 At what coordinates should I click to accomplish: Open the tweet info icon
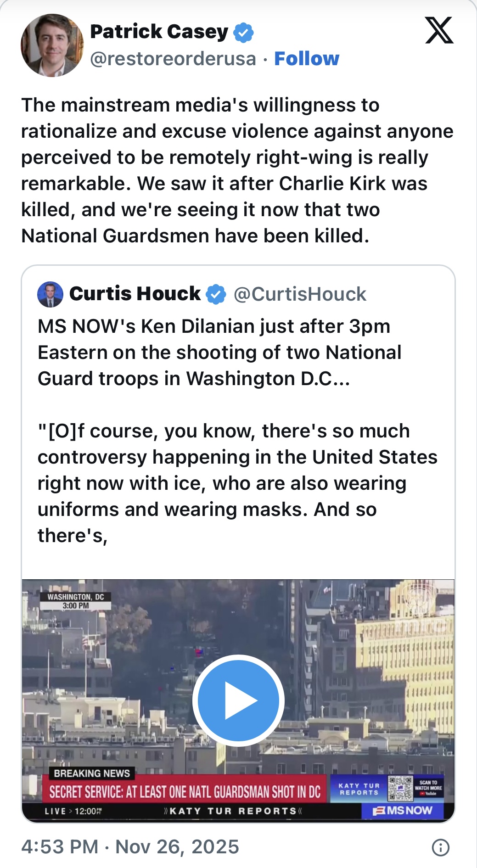pyautogui.click(x=441, y=847)
